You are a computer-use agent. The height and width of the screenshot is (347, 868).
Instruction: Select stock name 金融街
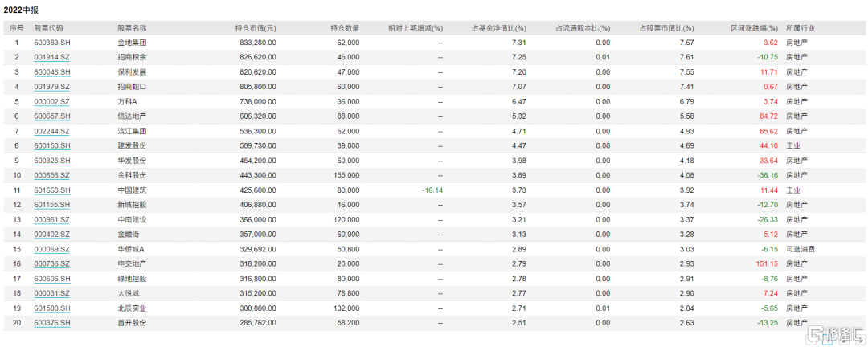[128, 234]
